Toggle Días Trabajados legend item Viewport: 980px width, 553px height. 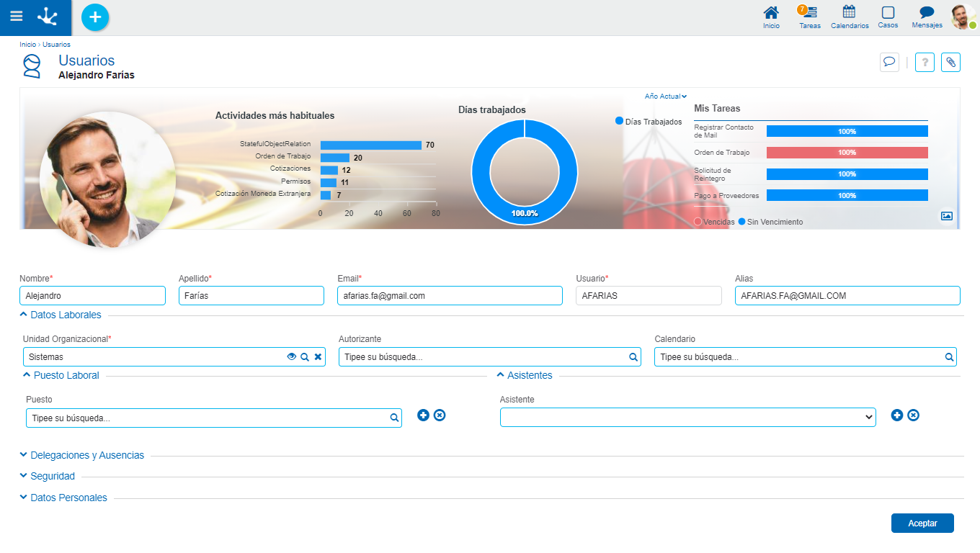649,122
